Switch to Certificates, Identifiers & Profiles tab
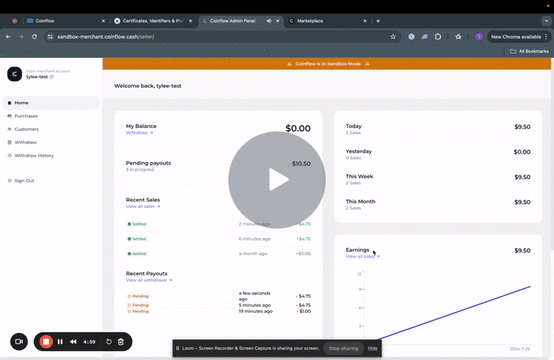The image size is (554, 360). pos(153,21)
